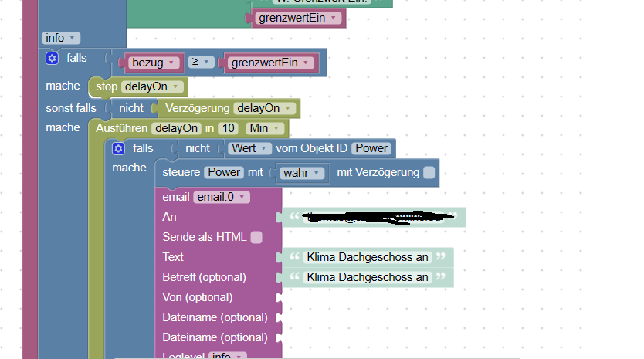Edit the Text field Klima Dachgeschoss an
Viewport: 644px width, 359px height.
[x=368, y=257]
